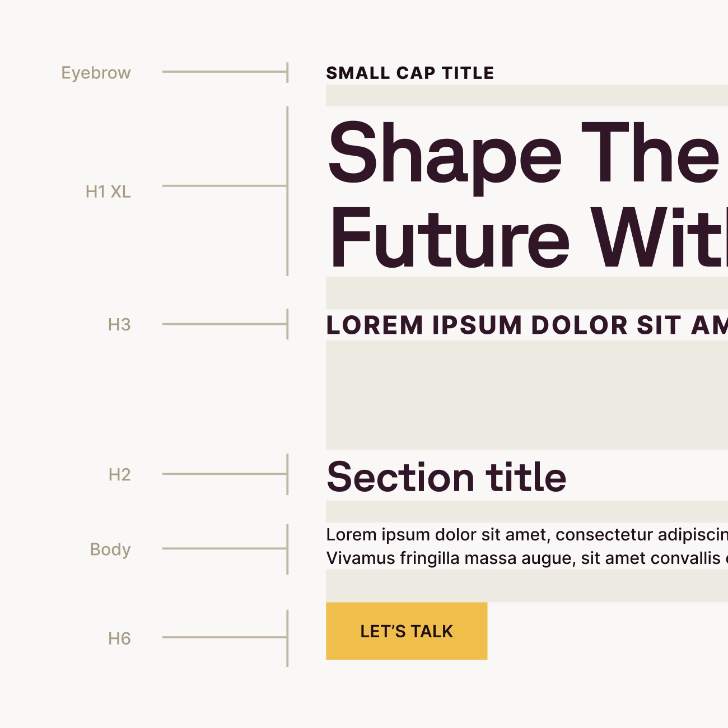Screen dimensions: 728x728
Task: Select the bracket line beside H1 XL
Action: 225,185
